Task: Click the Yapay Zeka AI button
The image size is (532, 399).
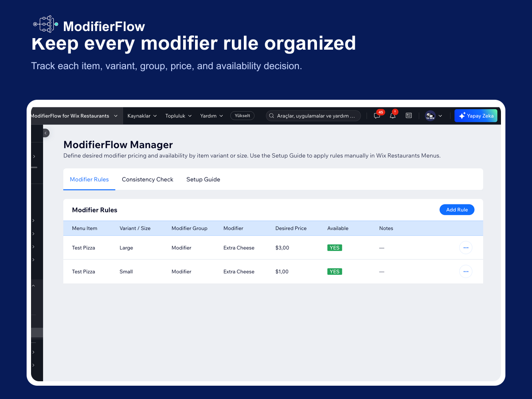Action: [476, 116]
